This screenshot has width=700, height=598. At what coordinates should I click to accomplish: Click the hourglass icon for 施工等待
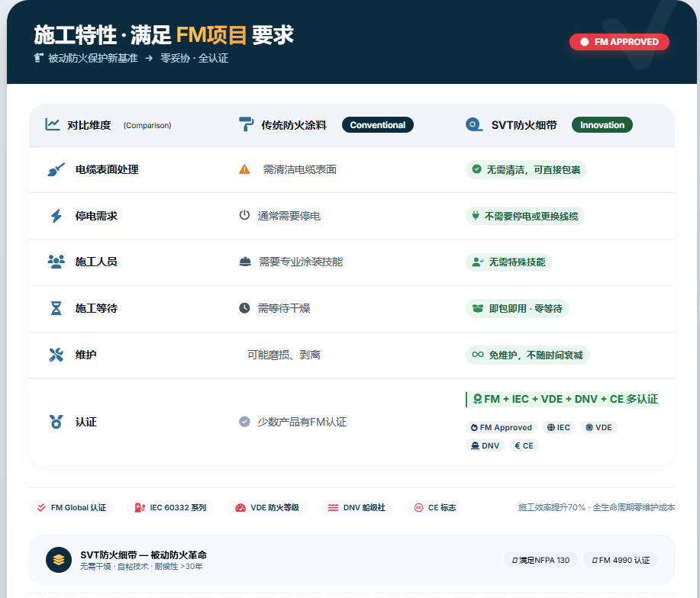[x=56, y=308]
